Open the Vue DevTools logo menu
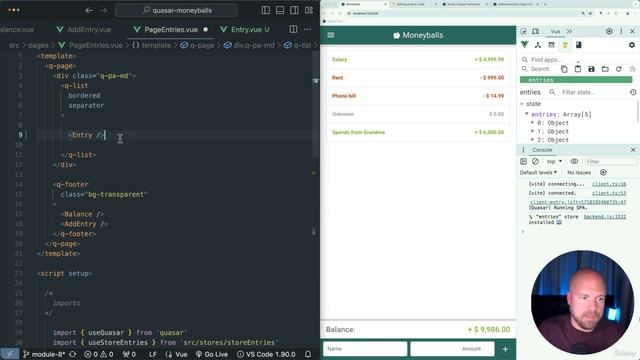The height and width of the screenshot is (360, 640). coord(524,45)
